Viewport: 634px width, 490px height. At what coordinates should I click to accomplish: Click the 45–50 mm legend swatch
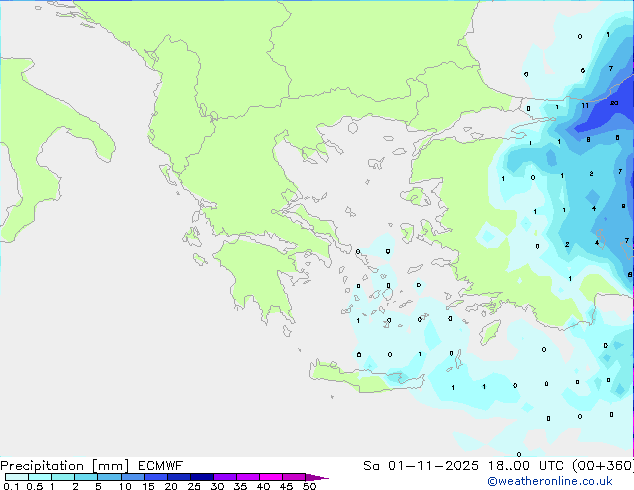pos(294,477)
